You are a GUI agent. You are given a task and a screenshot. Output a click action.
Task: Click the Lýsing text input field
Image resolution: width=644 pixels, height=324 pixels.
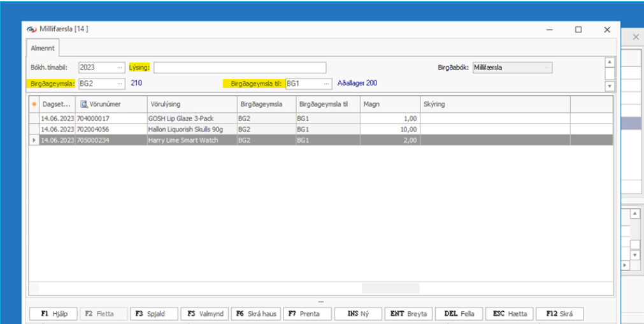[x=240, y=68]
